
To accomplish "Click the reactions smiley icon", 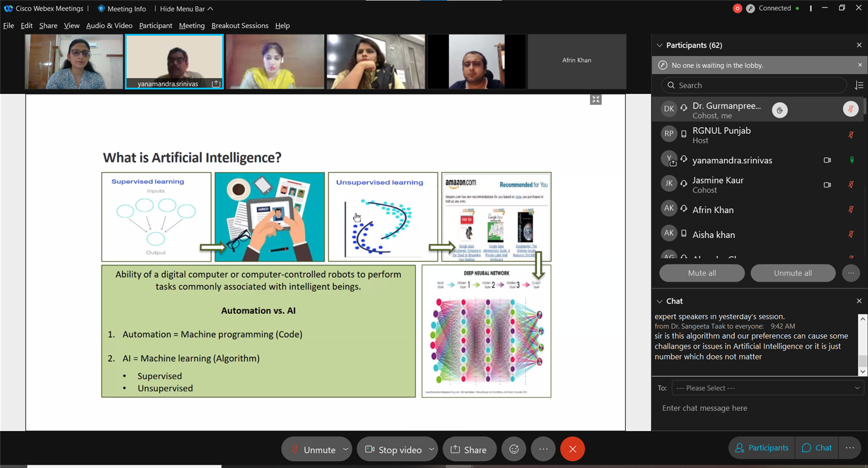I will click(514, 449).
